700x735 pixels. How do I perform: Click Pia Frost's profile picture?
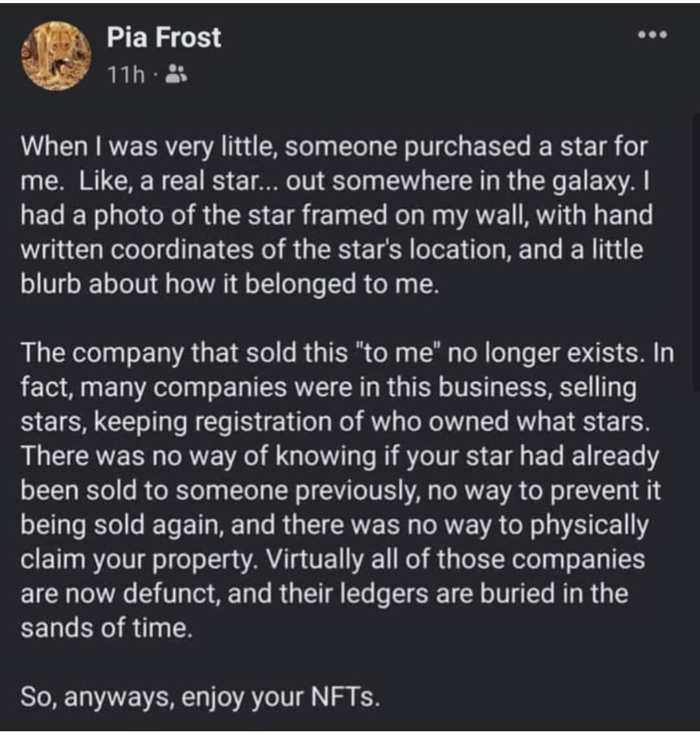pos(56,56)
